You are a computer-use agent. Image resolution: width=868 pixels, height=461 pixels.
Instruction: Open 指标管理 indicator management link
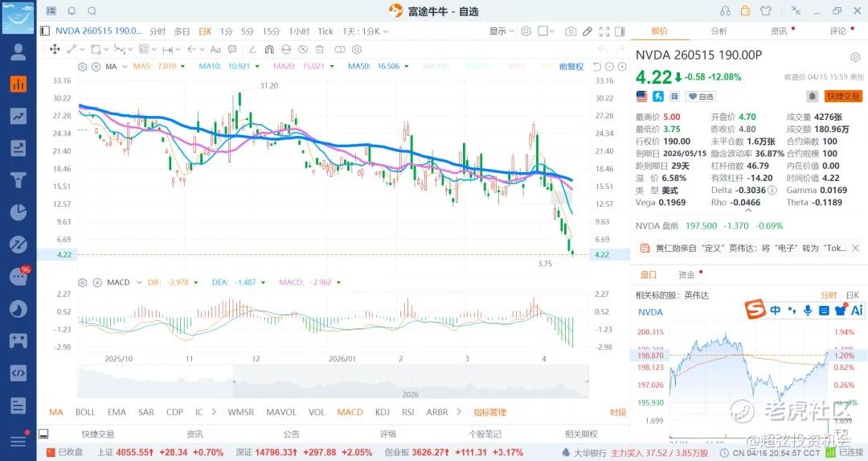click(x=489, y=412)
